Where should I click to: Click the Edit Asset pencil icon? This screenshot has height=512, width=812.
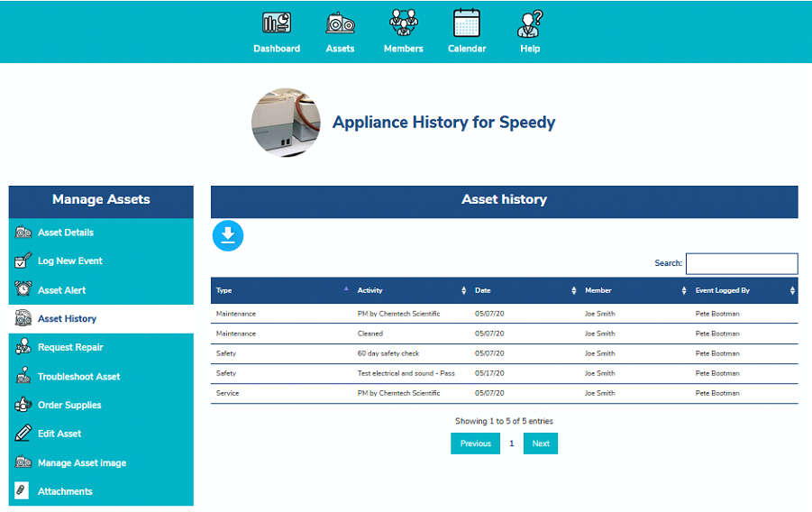click(x=23, y=434)
